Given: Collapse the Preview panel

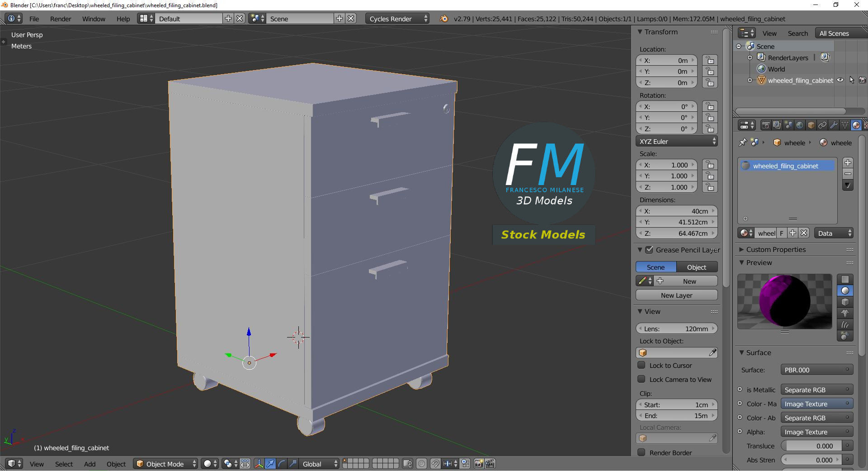Looking at the screenshot, I should click(x=741, y=262).
